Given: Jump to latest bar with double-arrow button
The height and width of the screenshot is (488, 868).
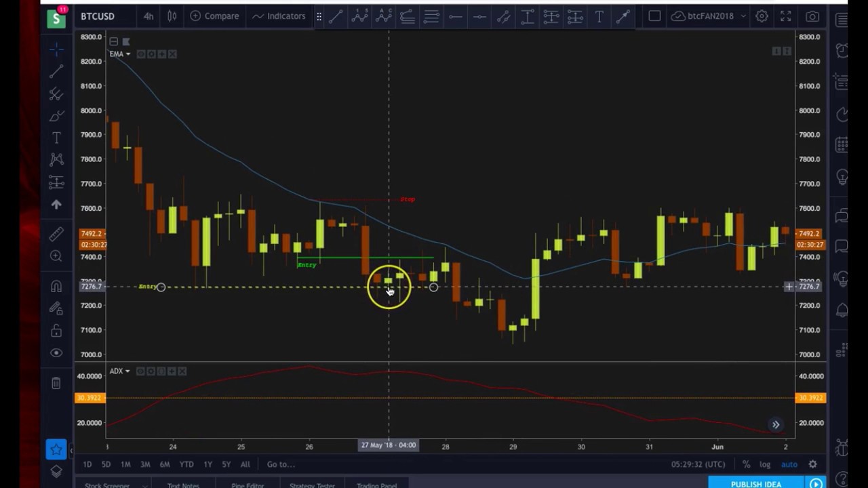Looking at the screenshot, I should pyautogui.click(x=776, y=425).
